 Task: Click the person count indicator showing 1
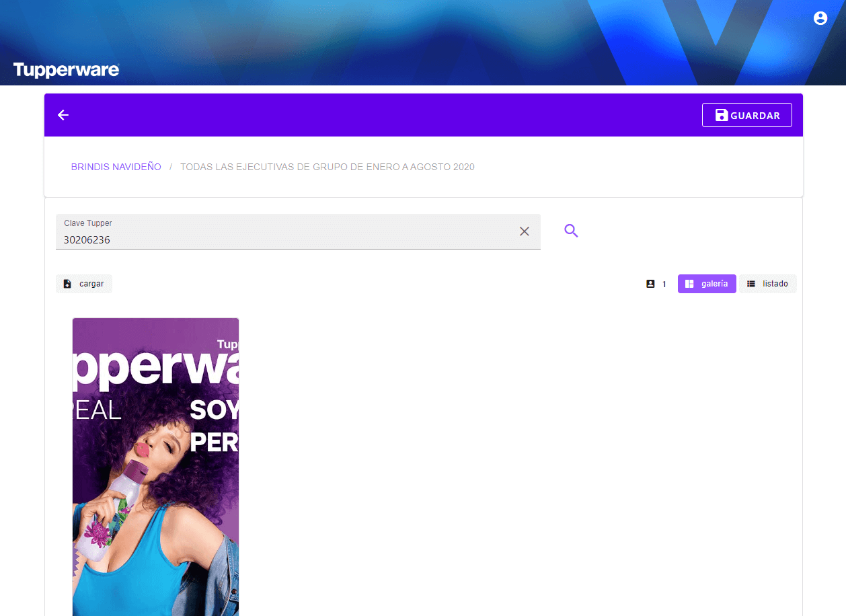(x=656, y=284)
